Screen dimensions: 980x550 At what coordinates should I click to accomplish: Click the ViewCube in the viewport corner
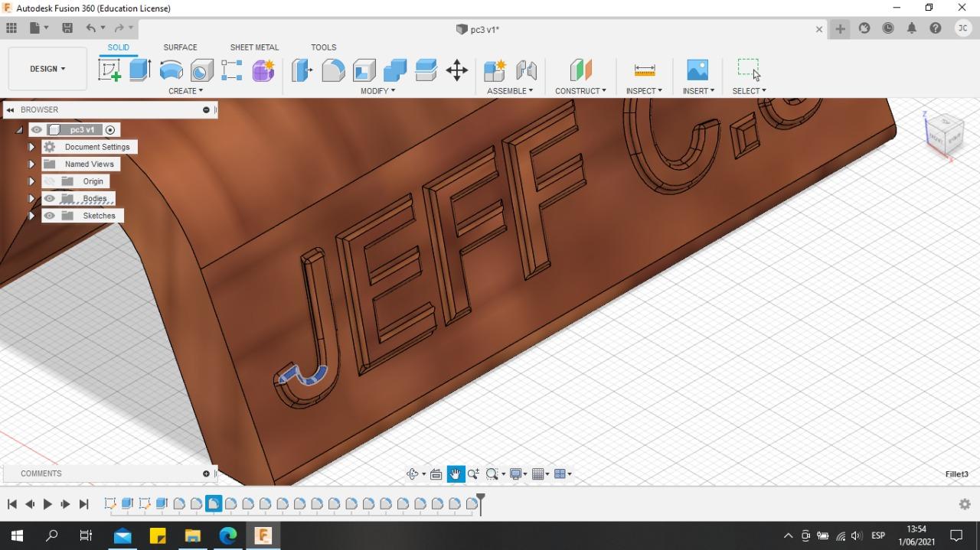(x=946, y=135)
